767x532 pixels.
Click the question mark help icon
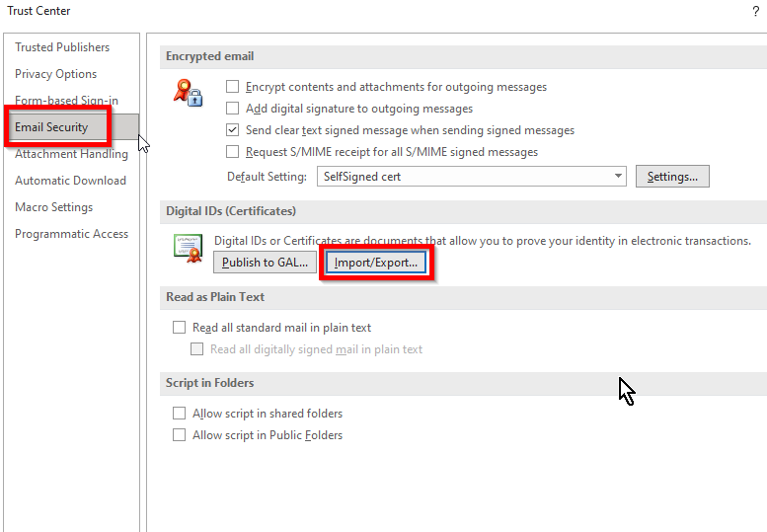click(755, 11)
